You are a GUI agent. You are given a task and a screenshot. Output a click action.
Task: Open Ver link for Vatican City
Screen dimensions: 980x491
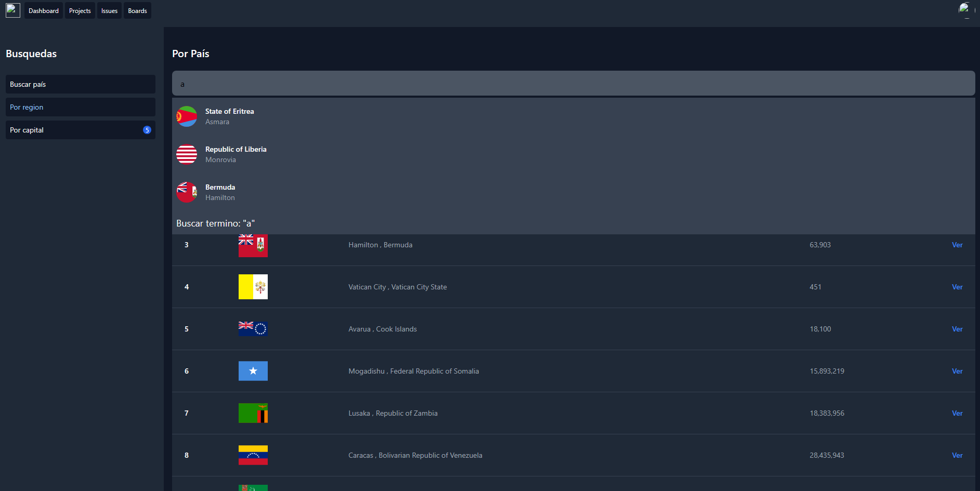tap(957, 287)
